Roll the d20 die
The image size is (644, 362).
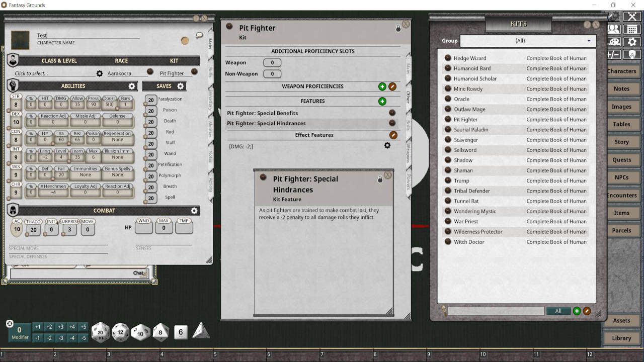click(x=101, y=332)
